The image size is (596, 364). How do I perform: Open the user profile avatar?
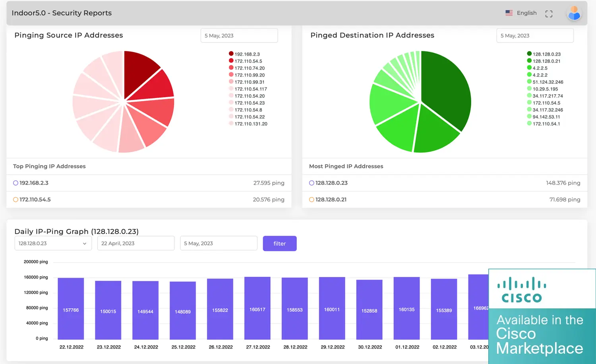pyautogui.click(x=574, y=13)
